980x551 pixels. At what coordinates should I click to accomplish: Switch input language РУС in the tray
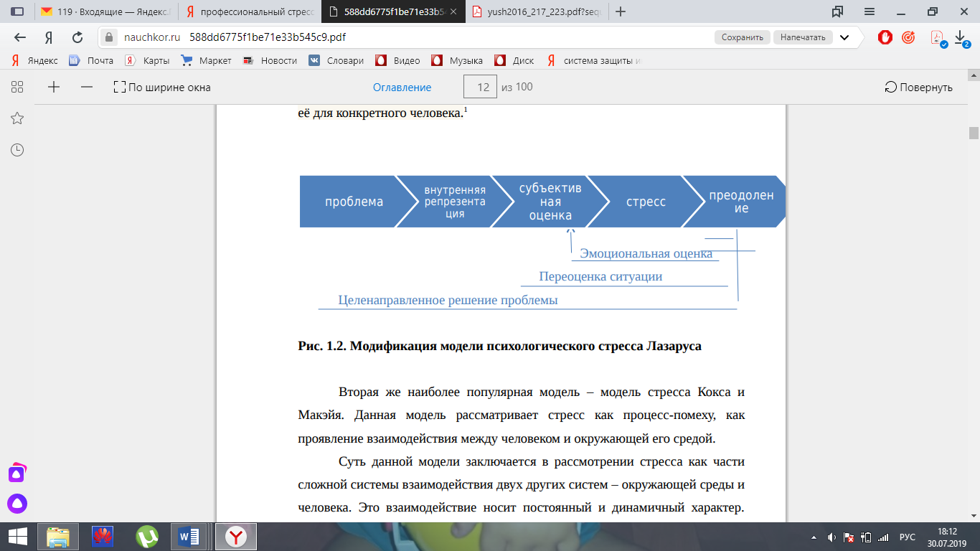click(x=908, y=537)
